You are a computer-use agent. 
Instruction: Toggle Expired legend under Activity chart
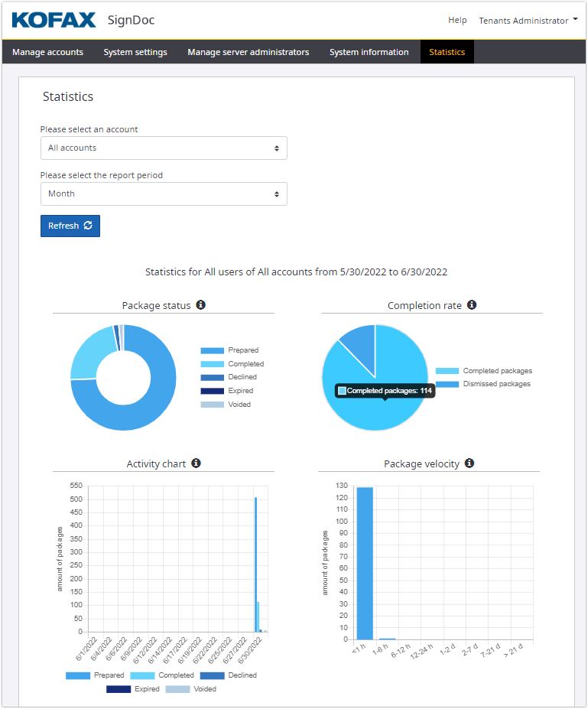click(133, 689)
